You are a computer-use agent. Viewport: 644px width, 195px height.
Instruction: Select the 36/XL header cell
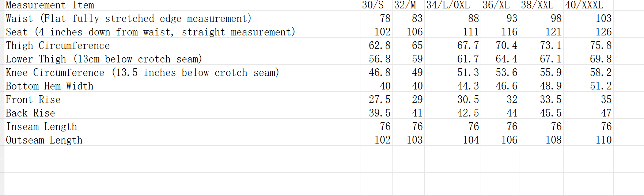tap(500, 5)
